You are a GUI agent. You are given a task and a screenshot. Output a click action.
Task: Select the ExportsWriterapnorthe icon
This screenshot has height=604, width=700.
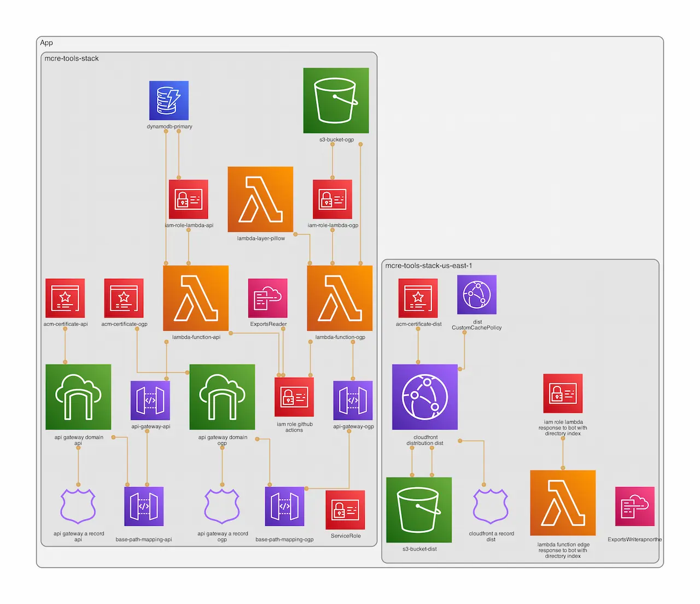tap(635, 506)
